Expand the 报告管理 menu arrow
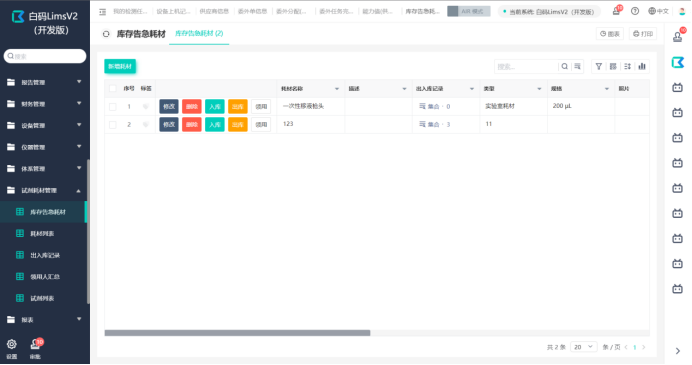The image size is (692, 365). pos(79,82)
